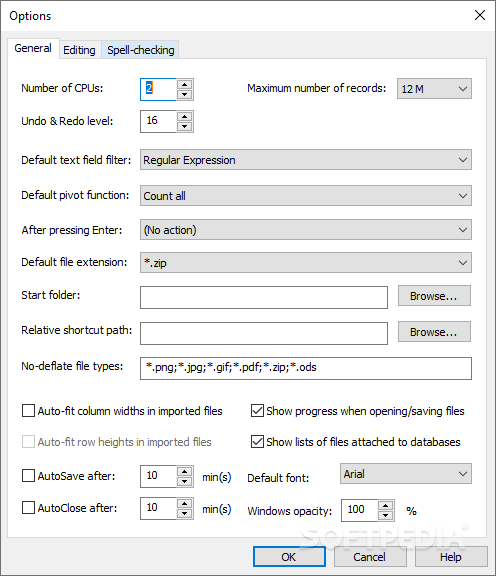
Task: Click the No-deflate file types field
Action: pyautogui.click(x=306, y=368)
